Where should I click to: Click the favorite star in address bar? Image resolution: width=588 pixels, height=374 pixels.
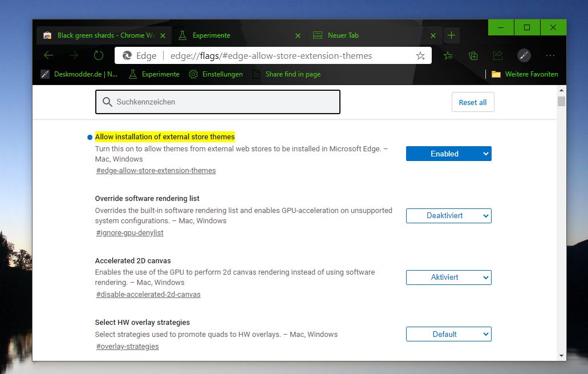tap(420, 56)
